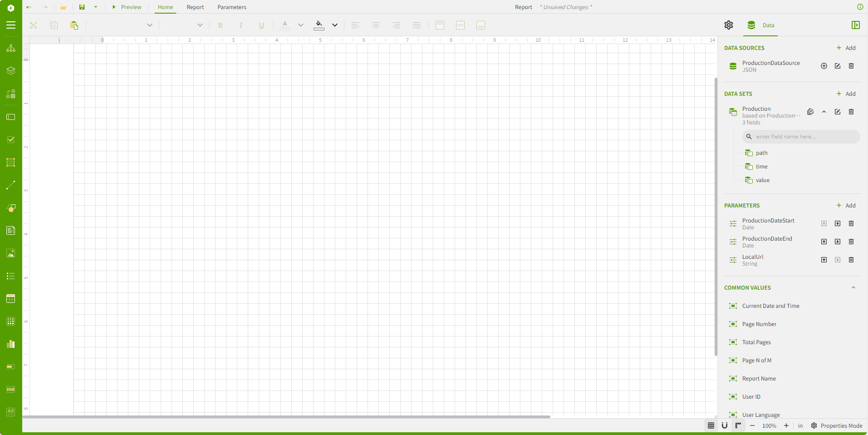Click the Table report item icon
868x435 pixels.
coord(11,299)
